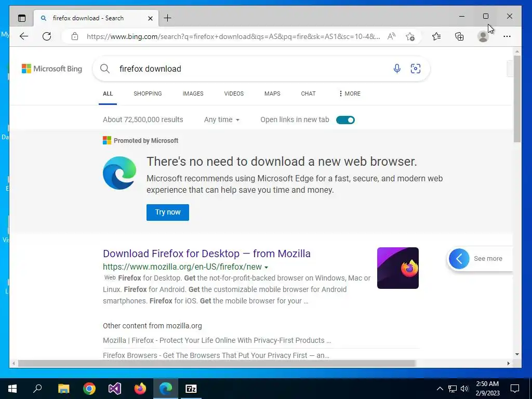Switch to the MAPS tab
The image size is (532, 399).
tap(272, 94)
